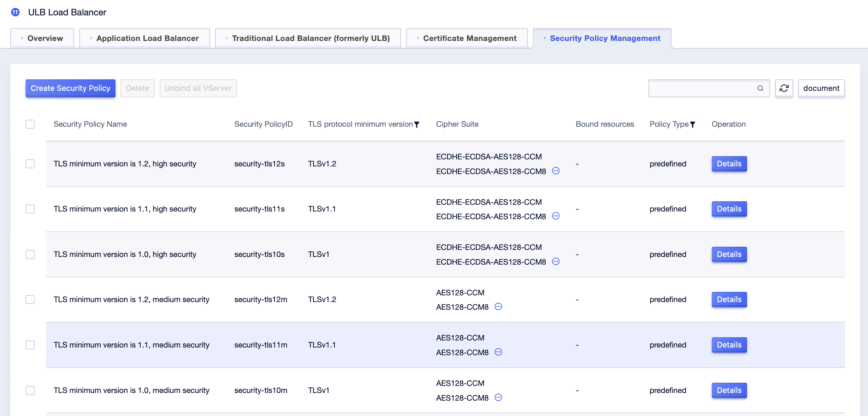Click TLSv1.1 value in security-tls11s row
Image resolution: width=868 pixels, height=416 pixels.
tap(322, 209)
